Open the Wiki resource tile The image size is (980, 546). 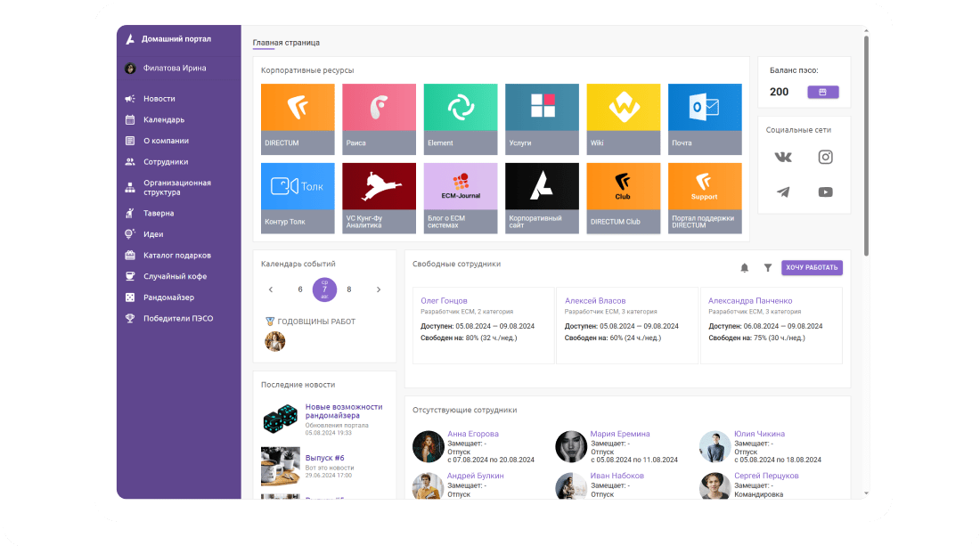(623, 119)
